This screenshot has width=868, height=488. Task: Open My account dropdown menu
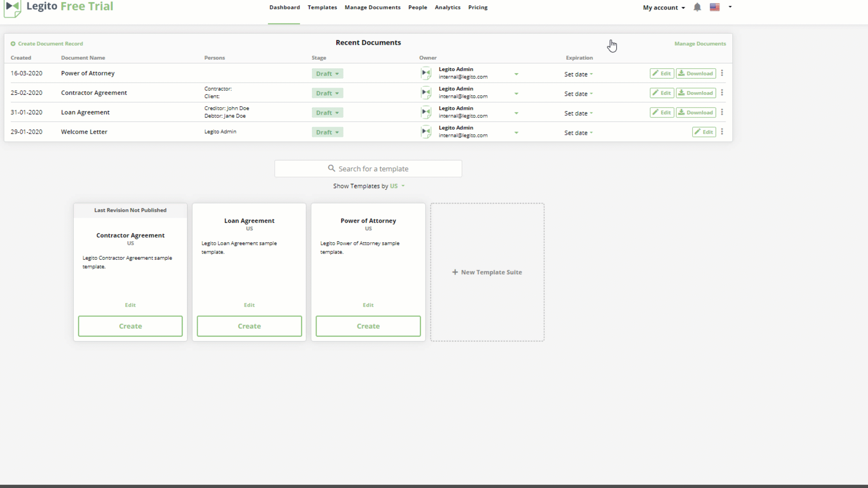[x=664, y=8]
